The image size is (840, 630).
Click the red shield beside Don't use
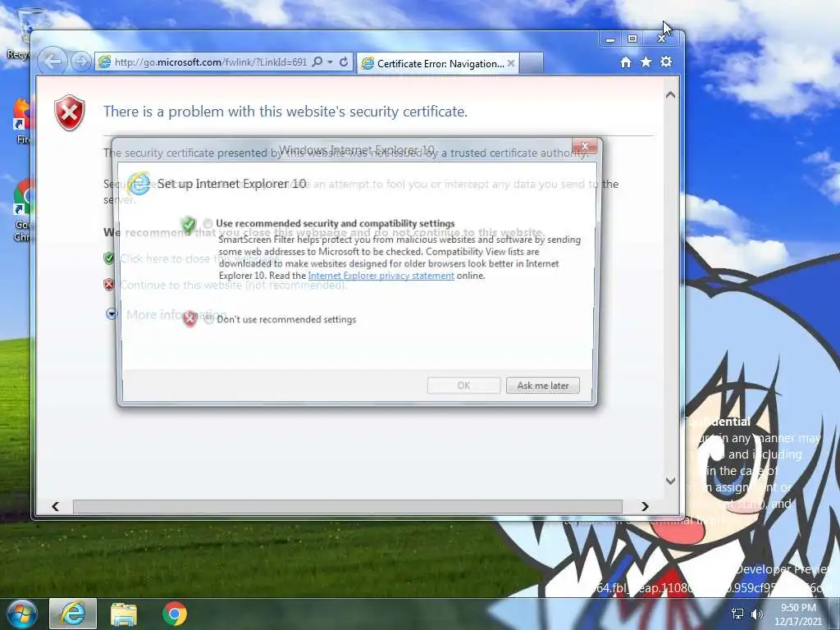(190, 319)
